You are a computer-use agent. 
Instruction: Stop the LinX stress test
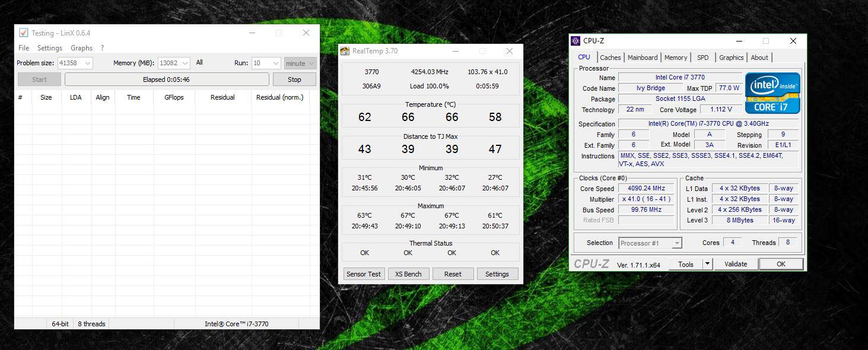pos(294,79)
